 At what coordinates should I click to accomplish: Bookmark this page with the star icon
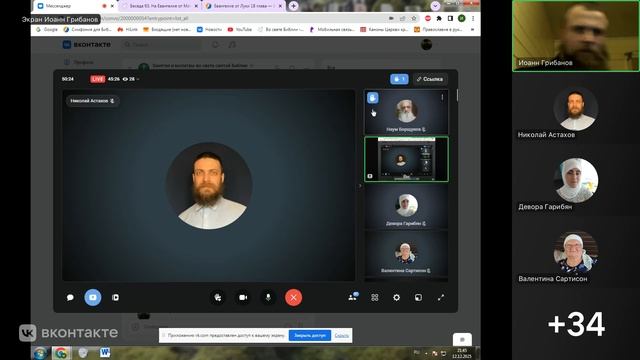414,18
